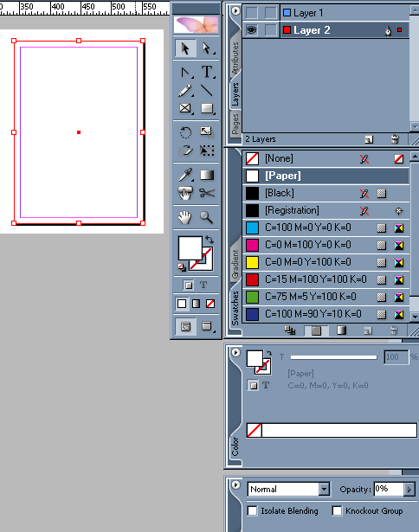419x532 pixels.
Task: Toggle visibility eye of Layer 2
Action: (x=252, y=30)
